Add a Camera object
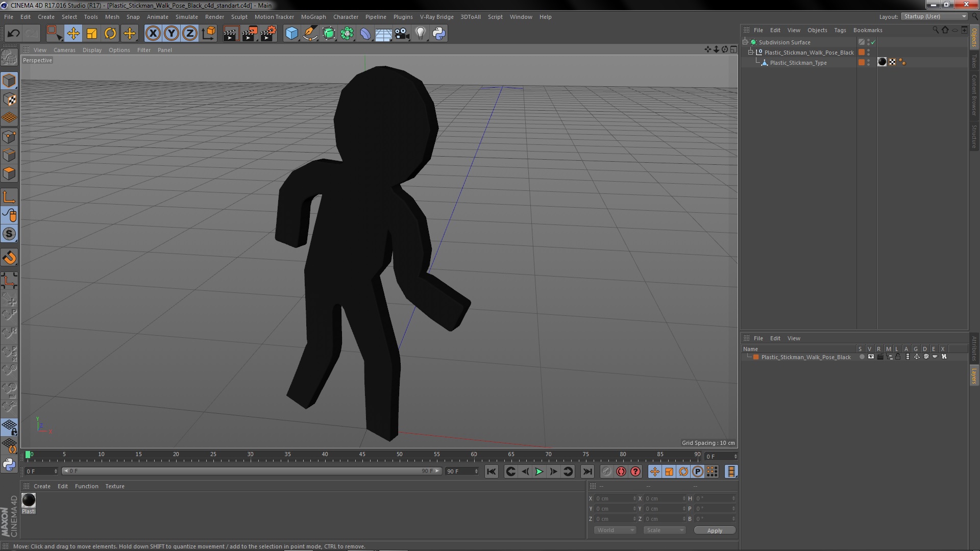Image resolution: width=980 pixels, height=551 pixels. [x=402, y=34]
